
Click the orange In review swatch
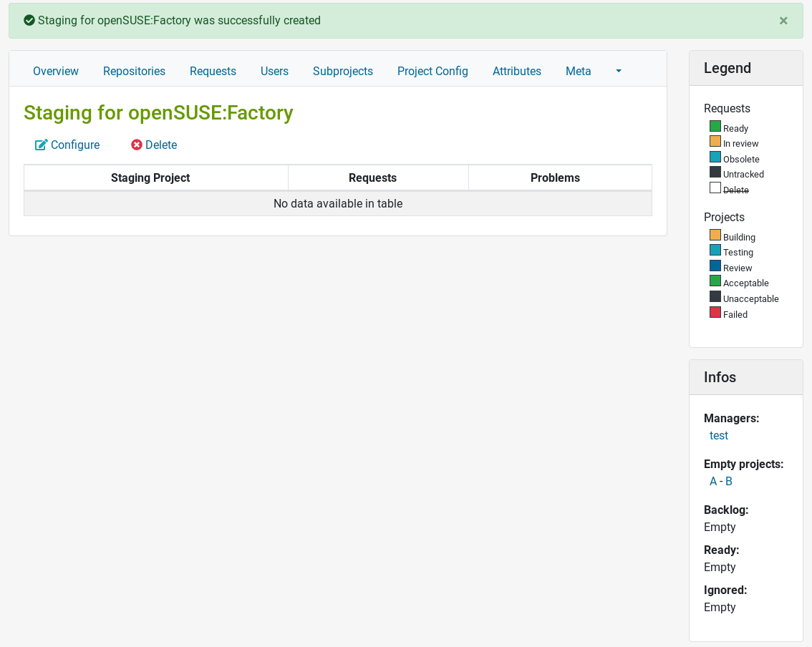tap(715, 141)
